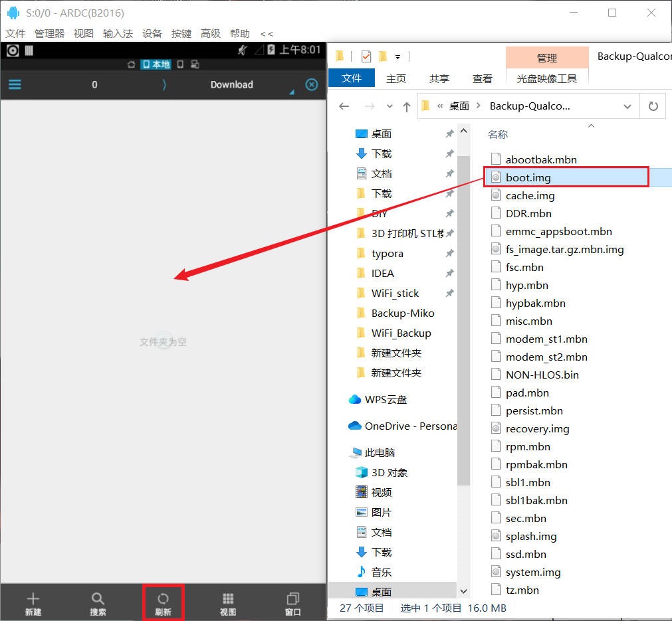Refresh the Explorer address bar
Viewport: 672px width, 621px height.
pyautogui.click(x=653, y=106)
